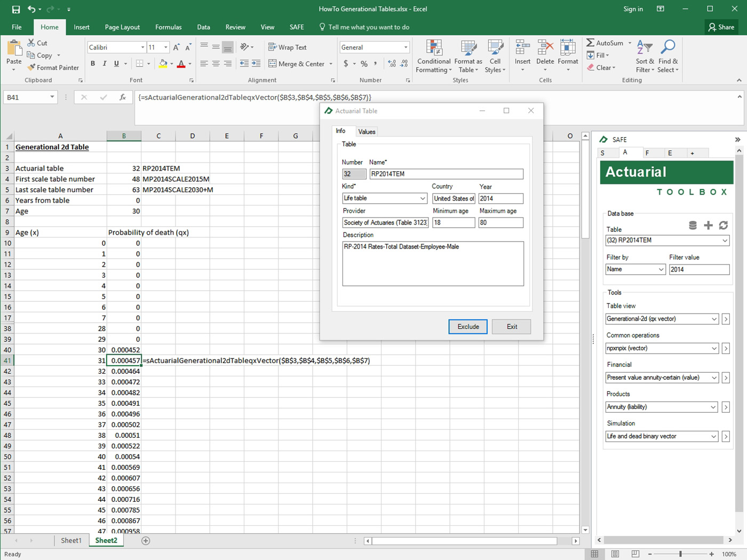747x560 pixels.
Task: Click the Filter value input field
Action: [x=699, y=270]
